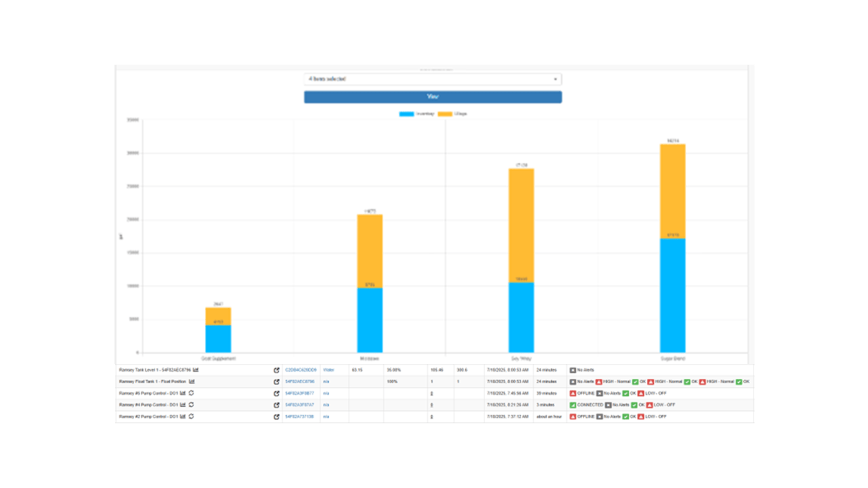Click the blue inventory bar for Molasses
Screen dimensions: 868x488
369,320
